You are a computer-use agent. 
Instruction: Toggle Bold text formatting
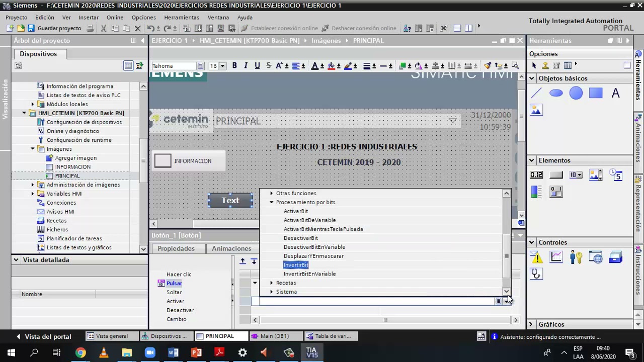[234, 66]
